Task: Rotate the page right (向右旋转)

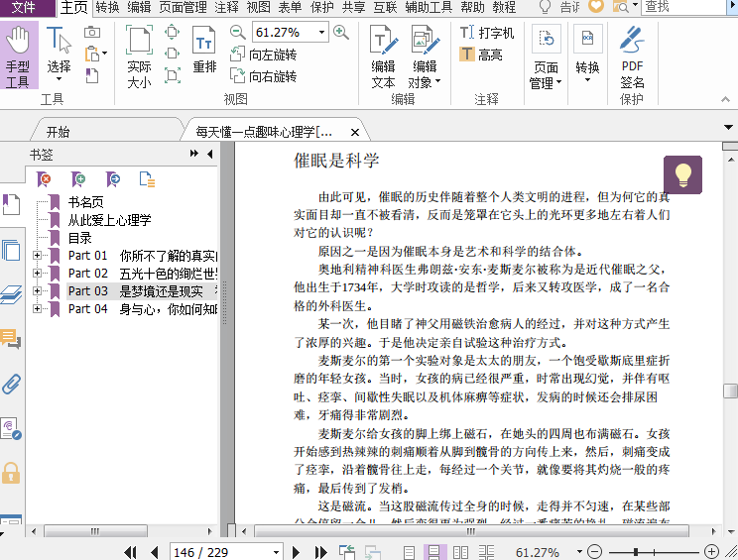Action: (x=264, y=75)
